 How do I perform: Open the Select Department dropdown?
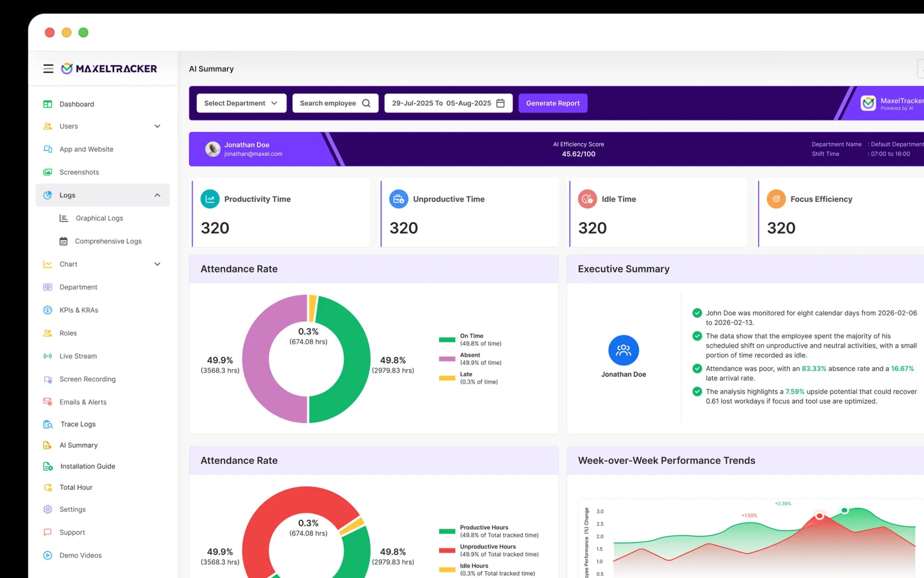coord(242,103)
